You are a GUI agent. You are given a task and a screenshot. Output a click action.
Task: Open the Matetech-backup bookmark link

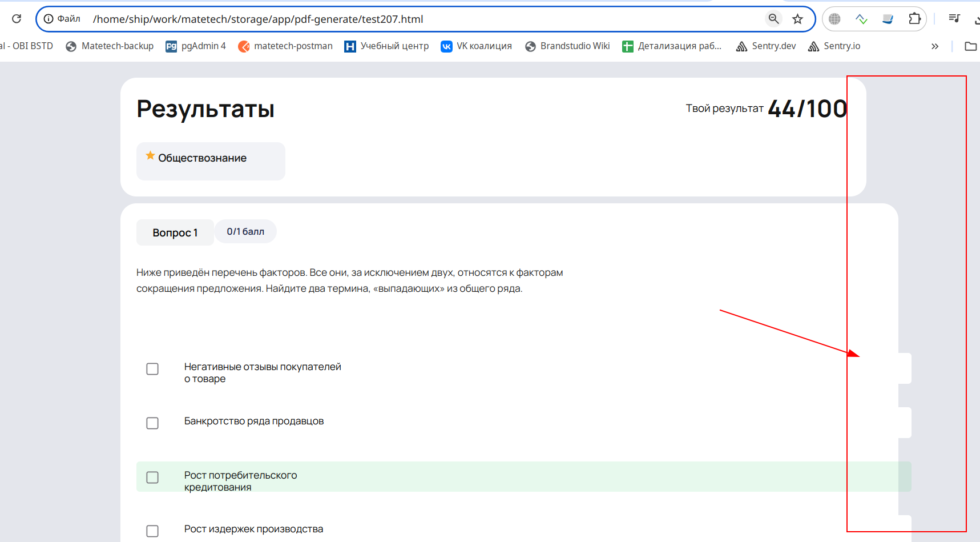117,46
